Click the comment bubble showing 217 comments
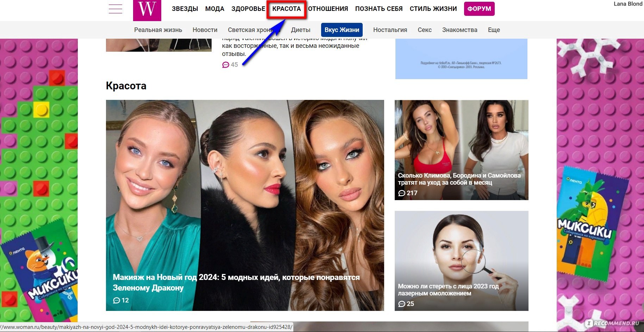The image size is (644, 332). [402, 193]
